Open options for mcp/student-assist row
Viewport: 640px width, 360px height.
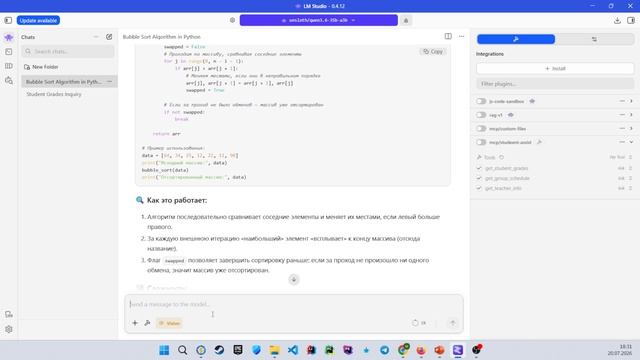pos(622,142)
